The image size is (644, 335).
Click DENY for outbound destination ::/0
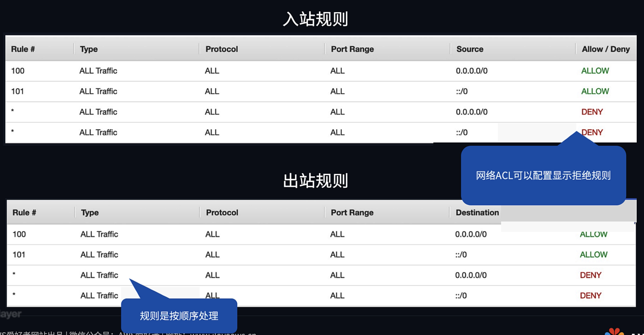[x=591, y=296]
